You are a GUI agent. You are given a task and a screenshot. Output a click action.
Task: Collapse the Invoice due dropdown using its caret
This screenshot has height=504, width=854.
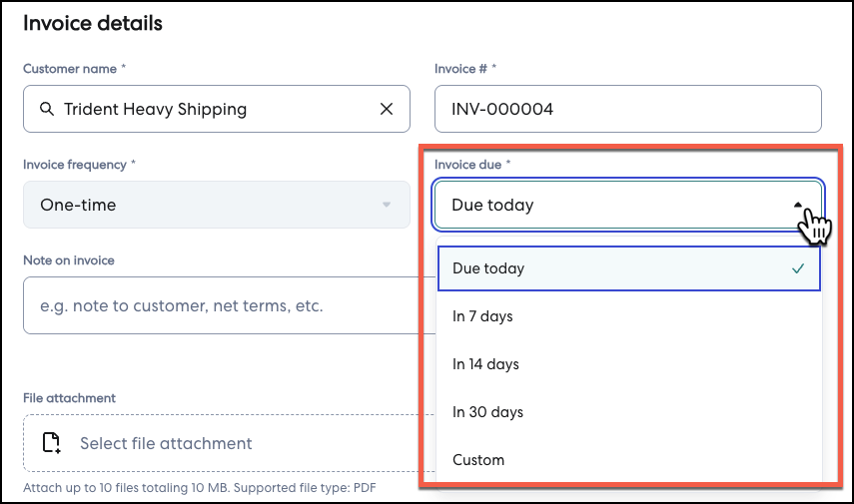tap(798, 204)
